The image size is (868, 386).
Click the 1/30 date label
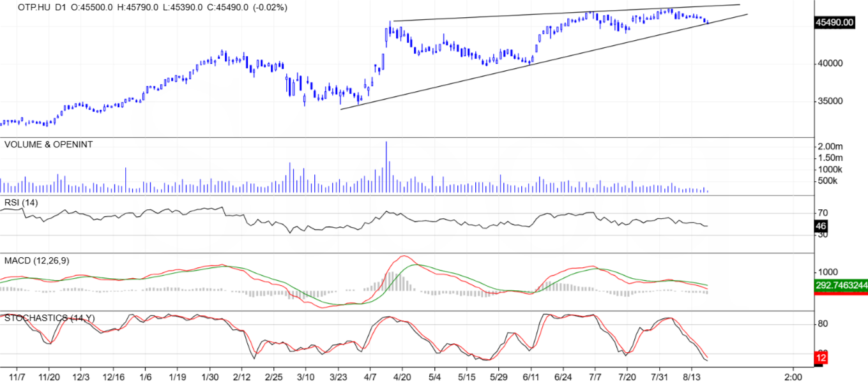click(209, 378)
